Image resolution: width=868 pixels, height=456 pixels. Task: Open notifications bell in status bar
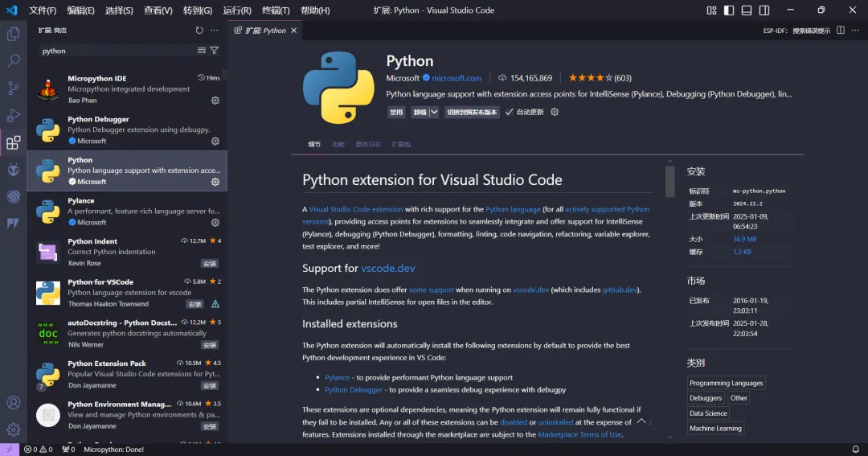[x=856, y=450]
